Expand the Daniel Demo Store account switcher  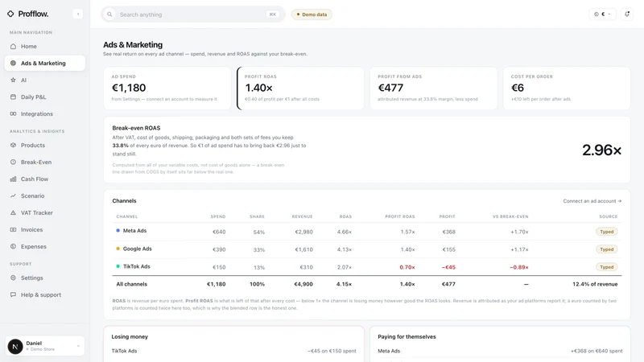point(45,346)
